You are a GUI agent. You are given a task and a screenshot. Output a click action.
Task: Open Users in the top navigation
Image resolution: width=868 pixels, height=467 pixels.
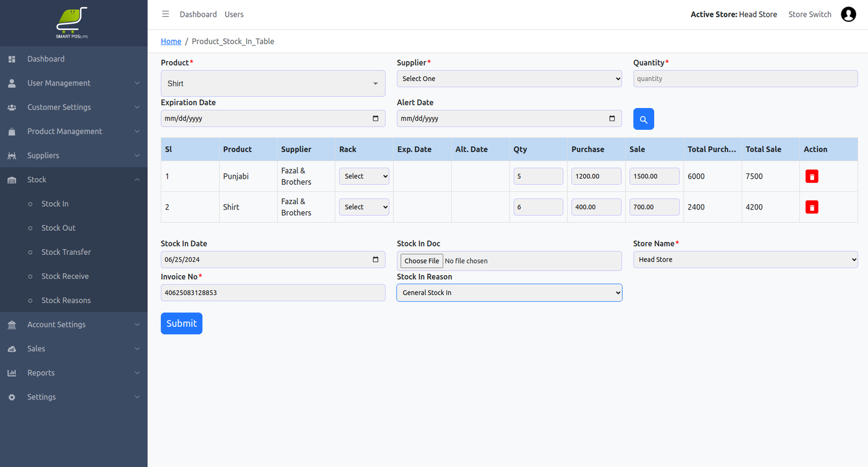point(234,15)
